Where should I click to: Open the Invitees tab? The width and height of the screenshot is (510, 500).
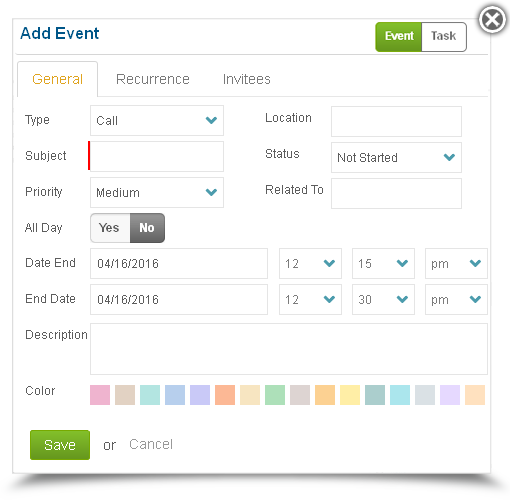point(247,79)
